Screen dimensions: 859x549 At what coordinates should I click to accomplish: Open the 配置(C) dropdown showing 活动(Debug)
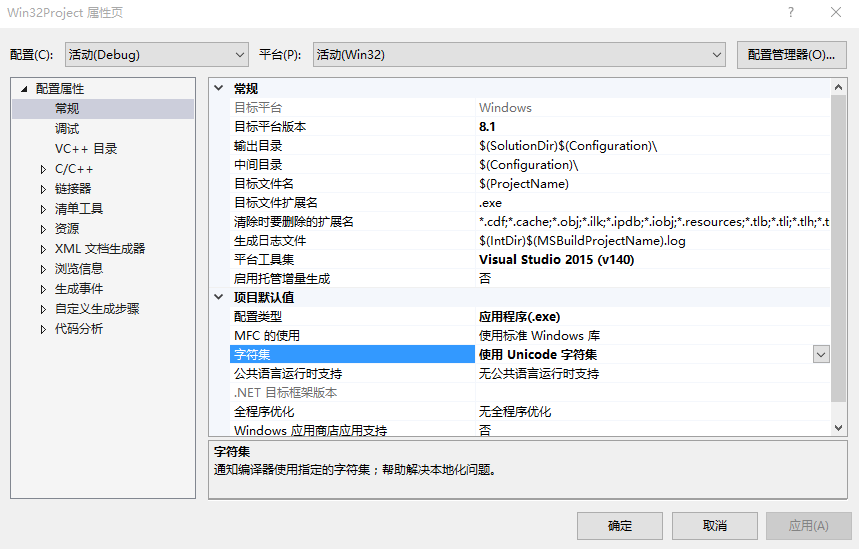pos(157,55)
